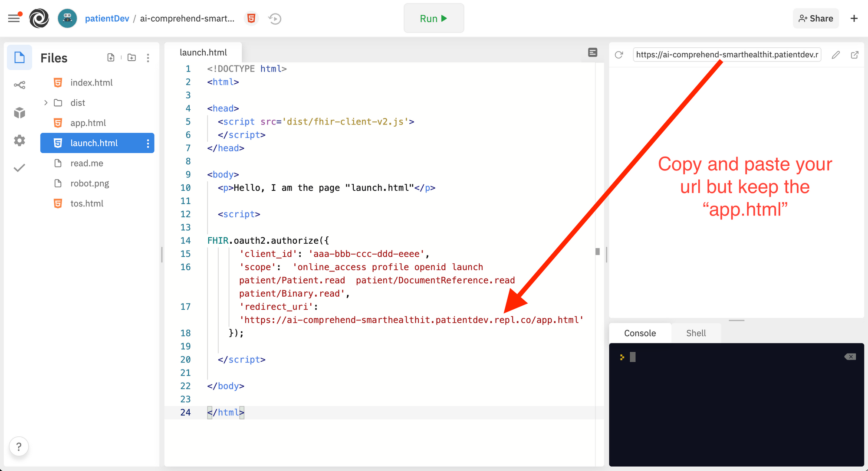Viewport: 868px width, 471px height.
Task: Open the unit tests checkmark icon
Action: 20,168
